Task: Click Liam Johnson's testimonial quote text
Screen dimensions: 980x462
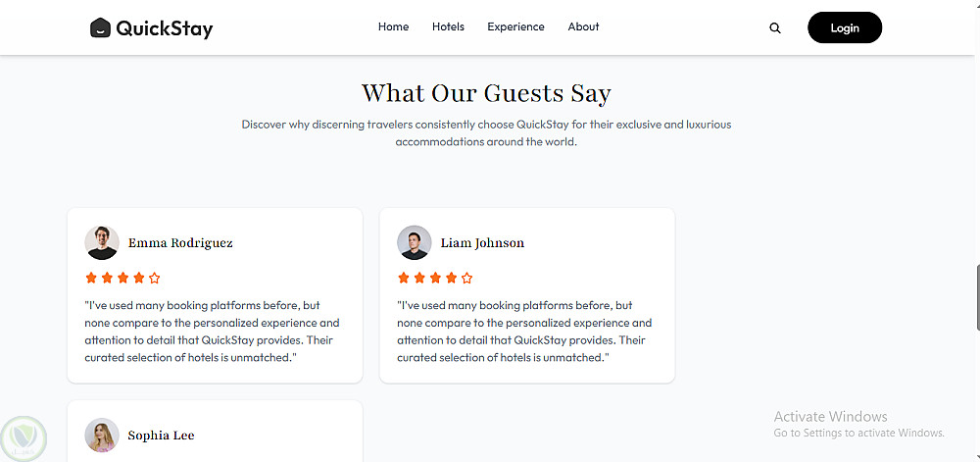Action: pyautogui.click(x=524, y=332)
